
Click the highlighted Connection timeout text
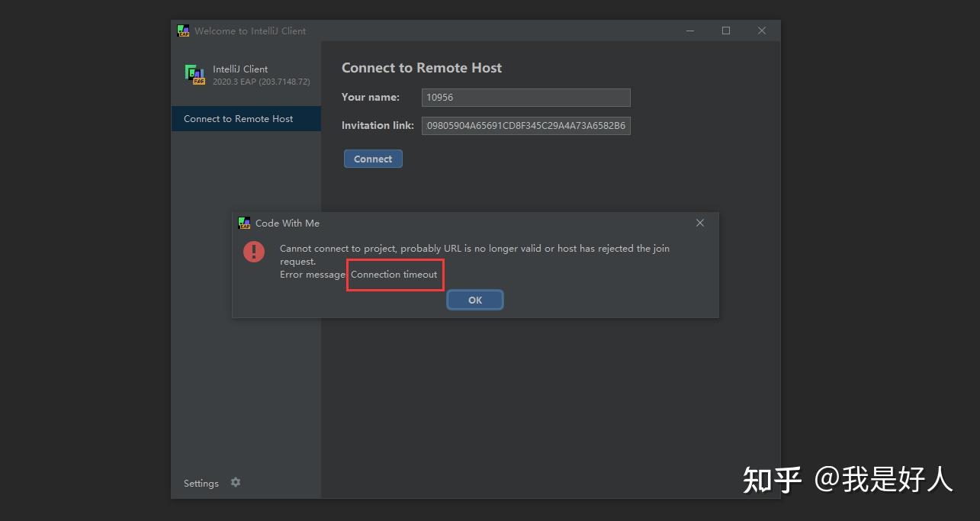pyautogui.click(x=394, y=275)
